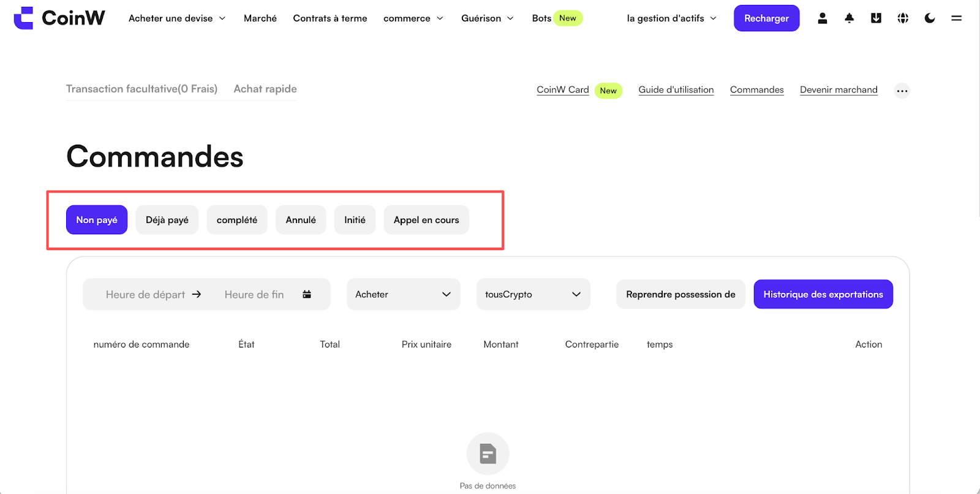Open the Acheter dropdown
The height and width of the screenshot is (494, 980).
(x=403, y=294)
